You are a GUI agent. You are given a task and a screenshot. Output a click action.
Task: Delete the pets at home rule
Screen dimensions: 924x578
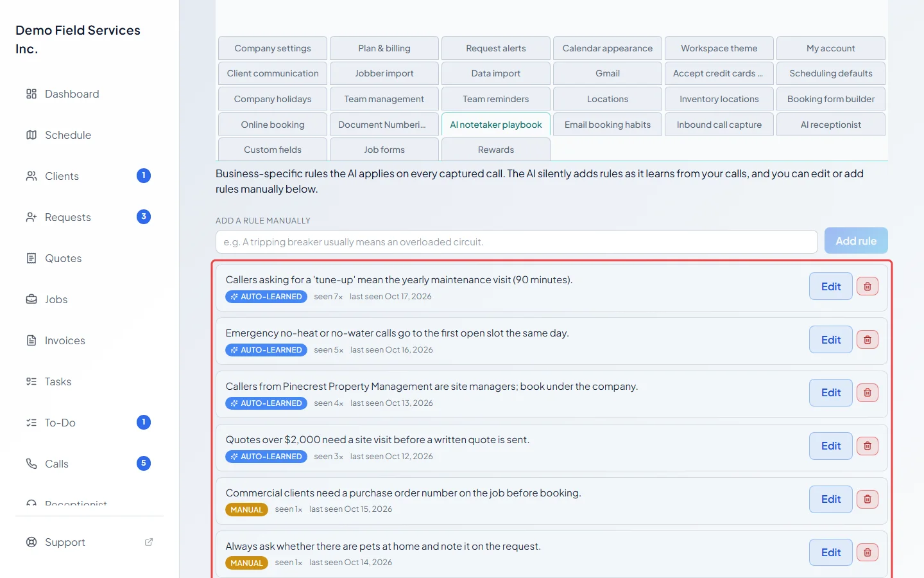[x=868, y=552]
